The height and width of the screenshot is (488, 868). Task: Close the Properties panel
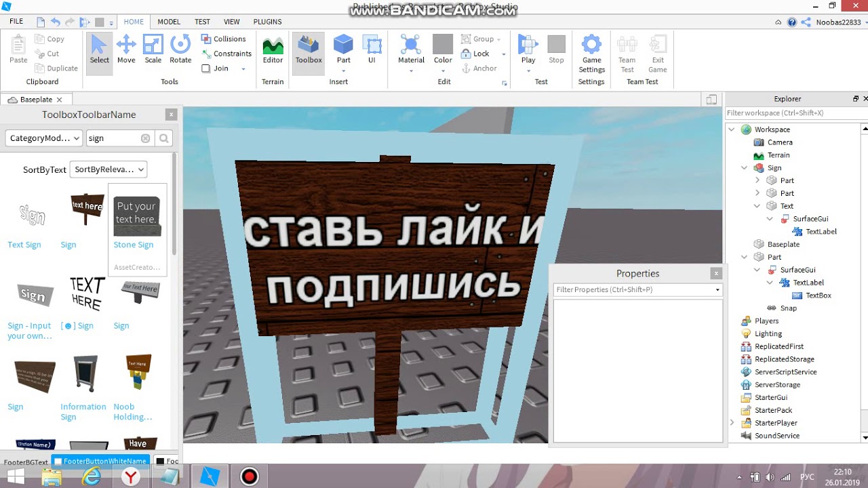(x=716, y=273)
